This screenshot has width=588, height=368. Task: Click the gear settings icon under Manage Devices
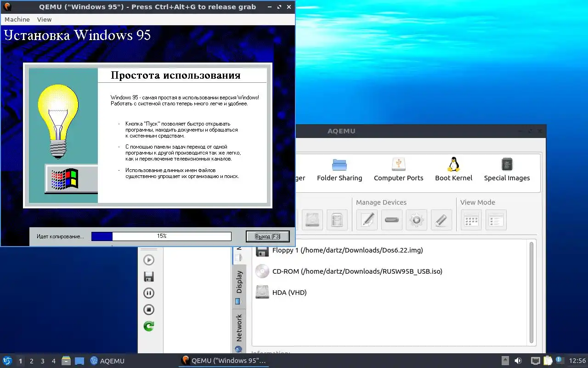417,220
